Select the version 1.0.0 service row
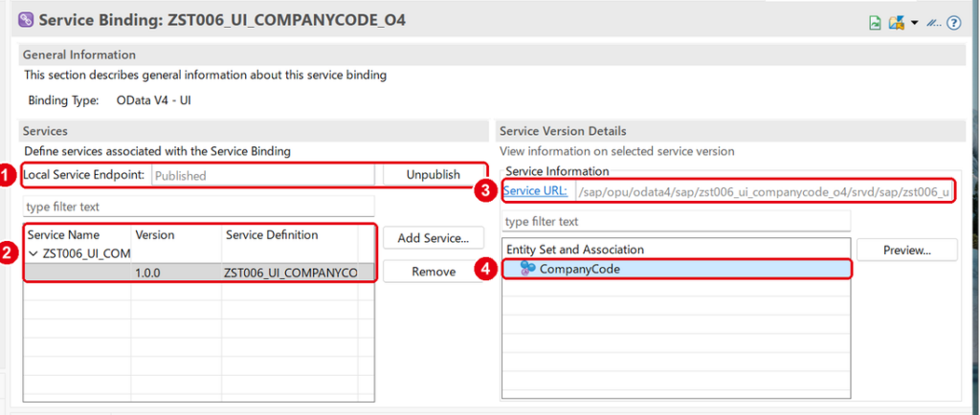The width and height of the screenshot is (980, 415). [x=199, y=273]
